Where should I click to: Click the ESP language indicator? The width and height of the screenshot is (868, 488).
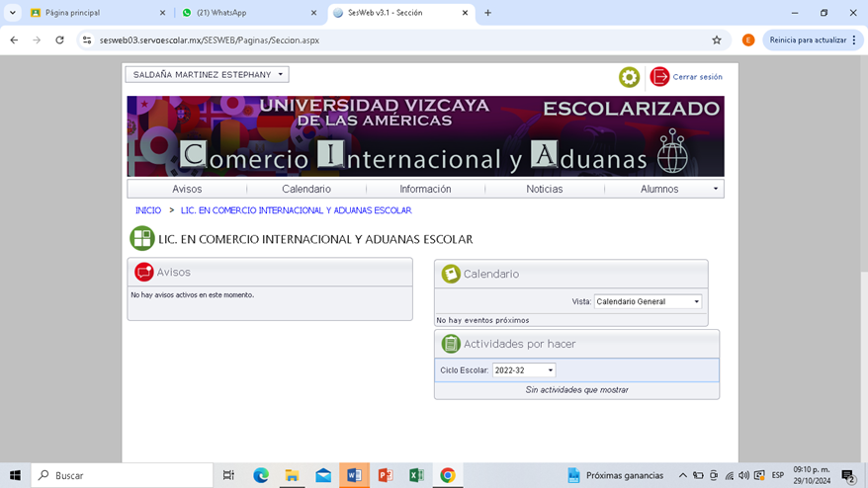tap(778, 475)
